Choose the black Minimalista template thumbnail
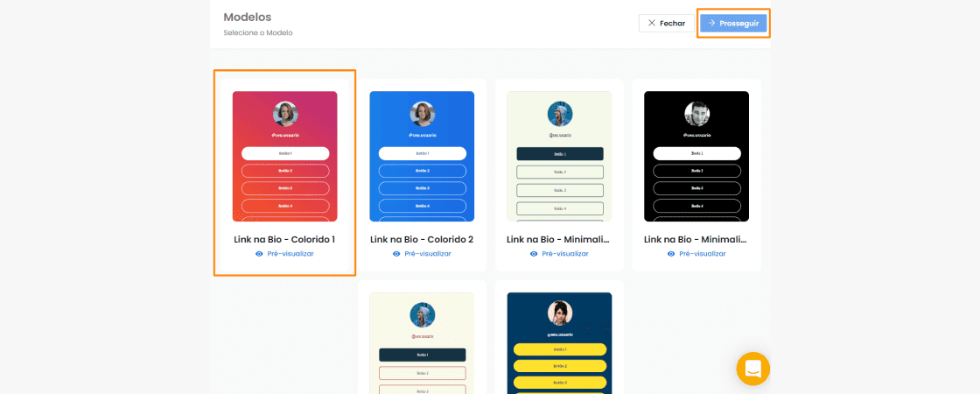Screen dimensions: 980x394 pyautogui.click(x=696, y=156)
